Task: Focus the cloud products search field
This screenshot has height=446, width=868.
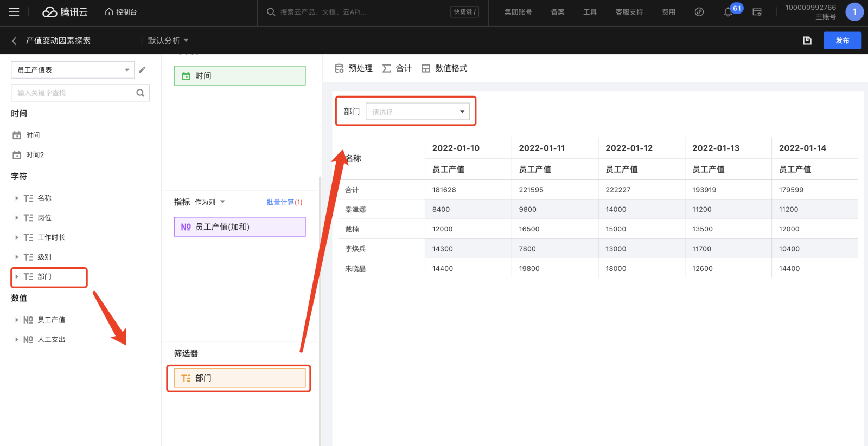Action: pos(358,12)
